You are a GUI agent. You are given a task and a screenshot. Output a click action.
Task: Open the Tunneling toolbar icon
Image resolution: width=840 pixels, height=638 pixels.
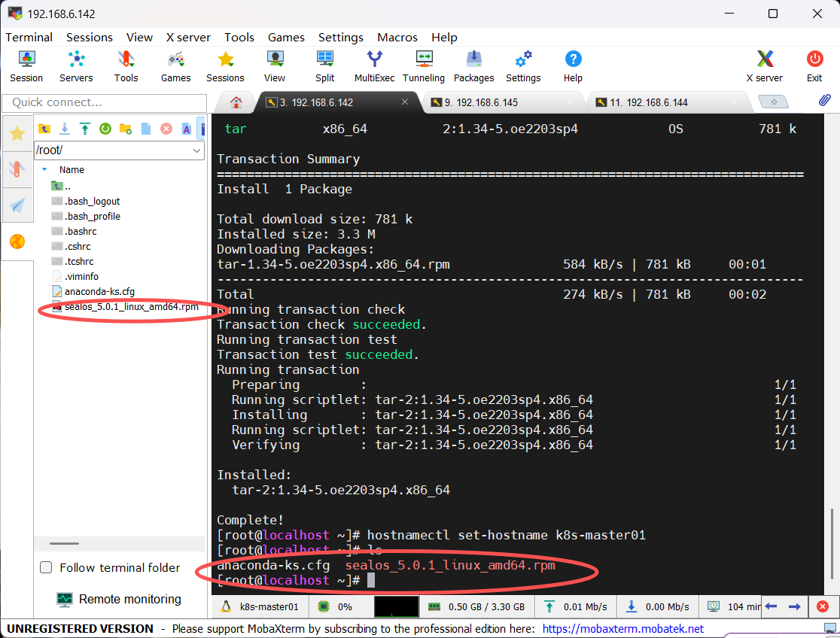pos(424,66)
